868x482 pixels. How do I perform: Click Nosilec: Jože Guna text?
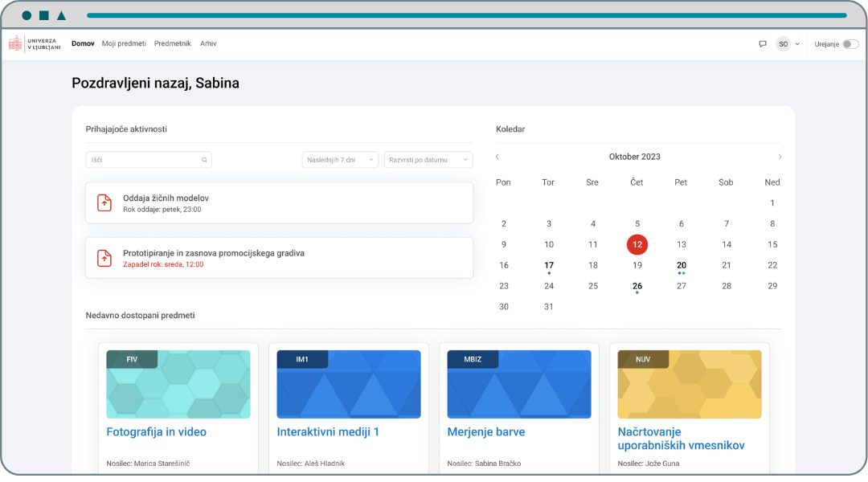point(649,464)
